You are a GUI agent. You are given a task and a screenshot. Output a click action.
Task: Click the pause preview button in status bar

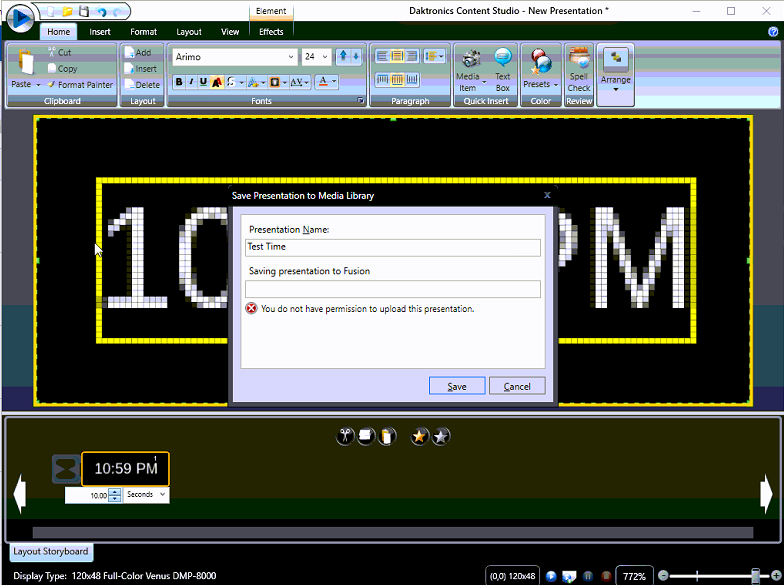(x=588, y=576)
